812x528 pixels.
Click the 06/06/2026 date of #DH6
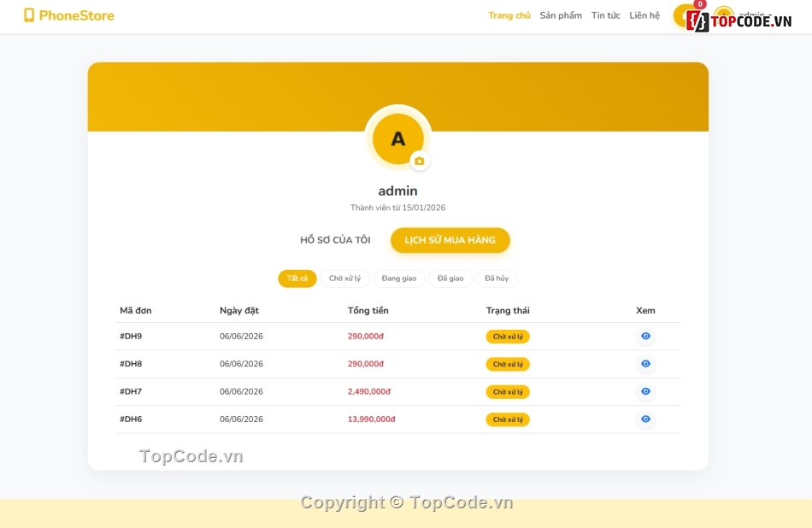[241, 419]
